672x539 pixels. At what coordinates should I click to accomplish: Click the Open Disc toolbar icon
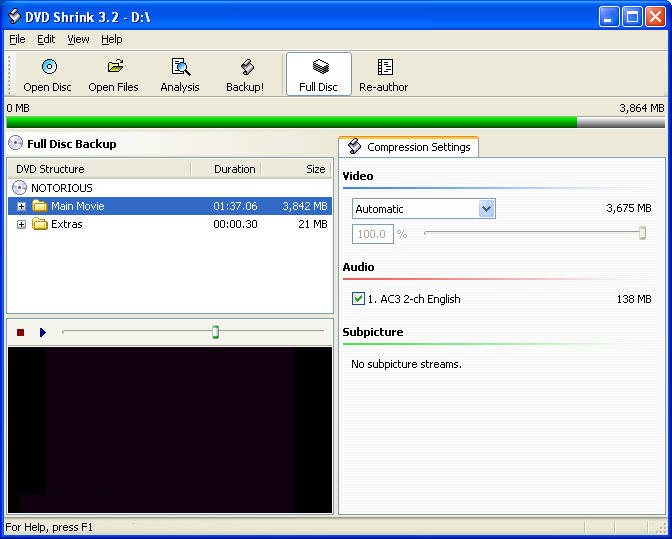[49, 67]
